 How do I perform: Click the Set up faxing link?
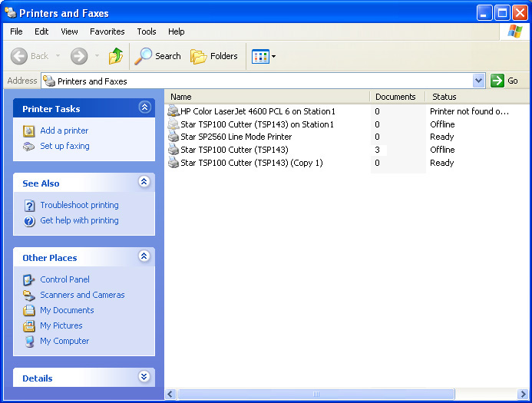pos(64,146)
